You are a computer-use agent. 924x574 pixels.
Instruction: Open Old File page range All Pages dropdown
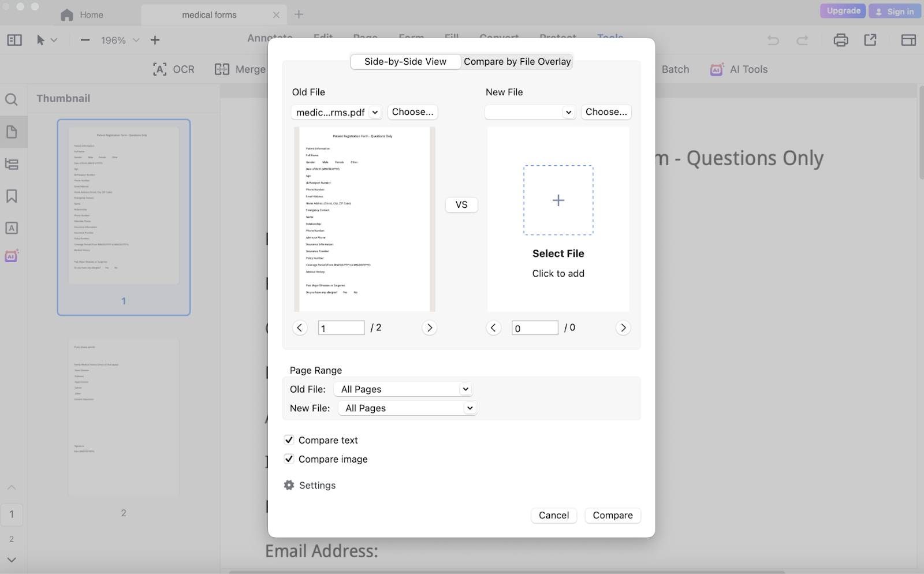(403, 389)
